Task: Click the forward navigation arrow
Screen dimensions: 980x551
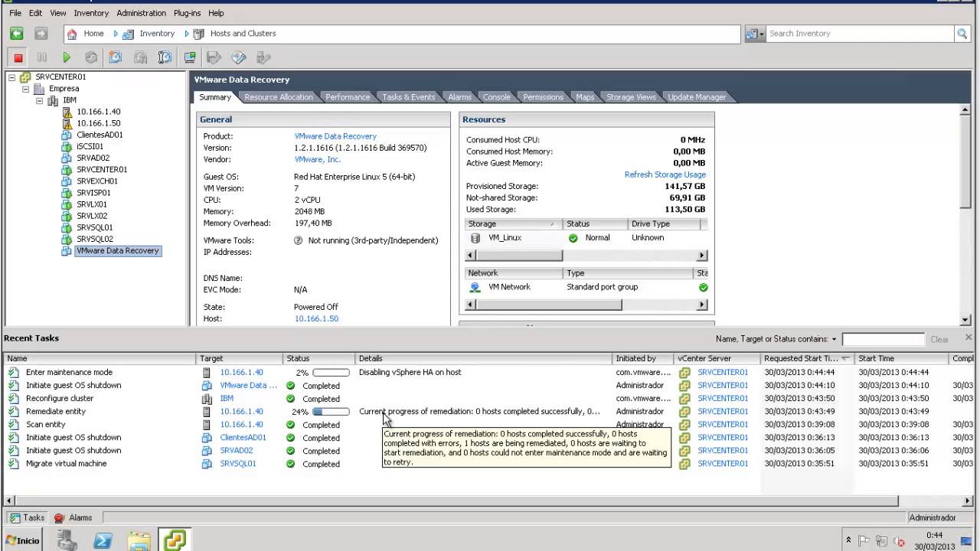Action: (41, 34)
